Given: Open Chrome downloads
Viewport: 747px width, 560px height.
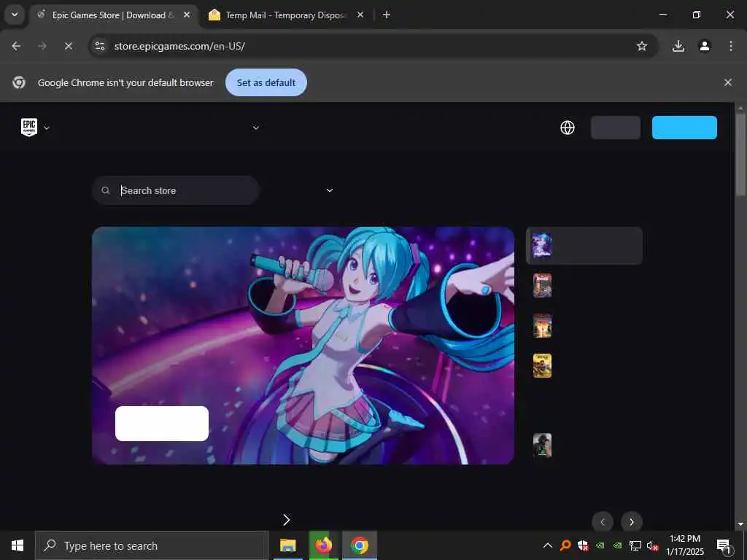Looking at the screenshot, I should pos(678,46).
